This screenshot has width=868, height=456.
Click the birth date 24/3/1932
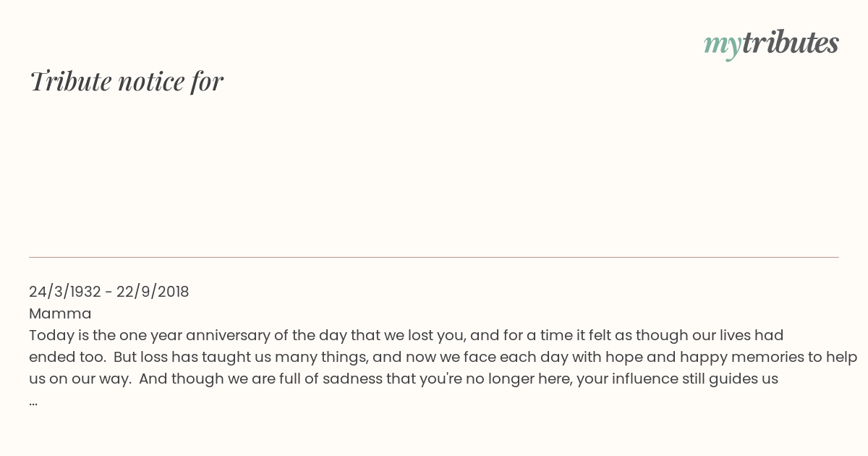click(65, 292)
